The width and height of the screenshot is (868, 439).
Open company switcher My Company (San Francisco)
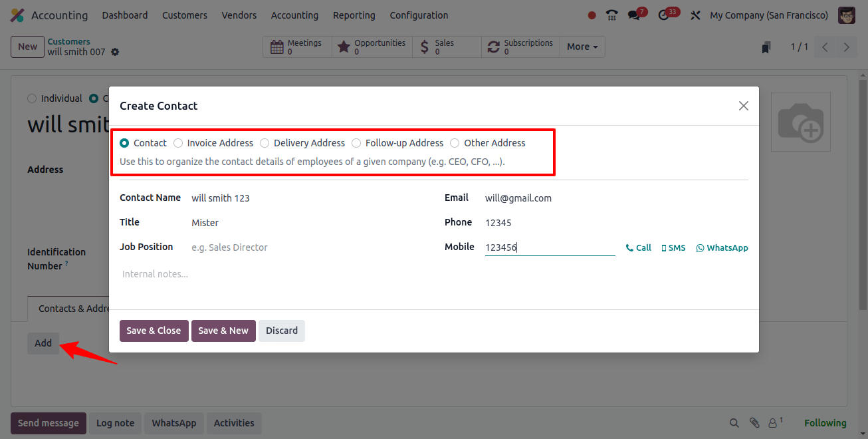click(x=769, y=15)
